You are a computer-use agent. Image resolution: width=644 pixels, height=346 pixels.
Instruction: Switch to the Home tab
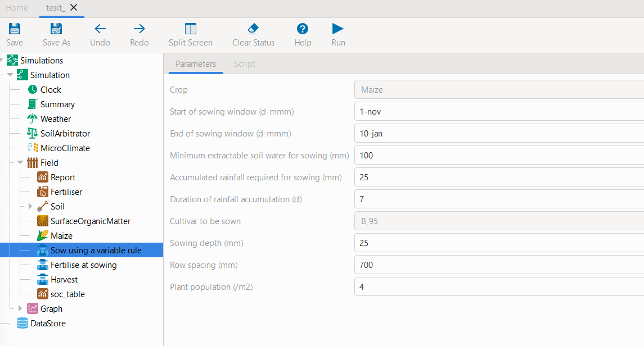pyautogui.click(x=17, y=8)
